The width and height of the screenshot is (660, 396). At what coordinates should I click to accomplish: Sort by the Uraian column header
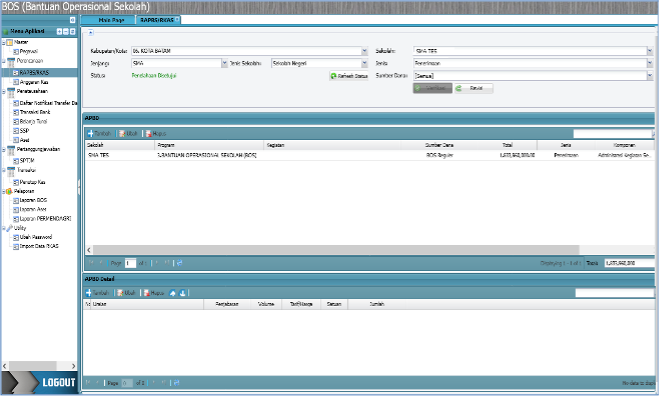[147, 304]
